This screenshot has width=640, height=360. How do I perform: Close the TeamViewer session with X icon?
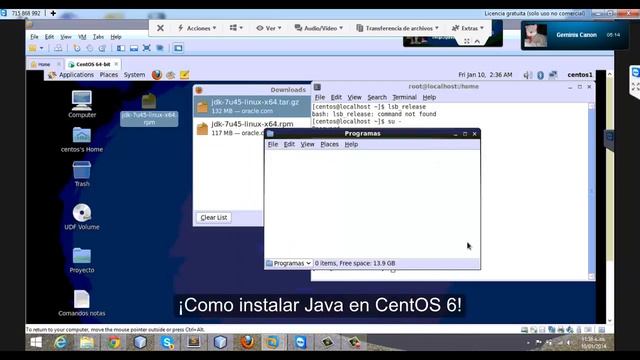pos(160,28)
